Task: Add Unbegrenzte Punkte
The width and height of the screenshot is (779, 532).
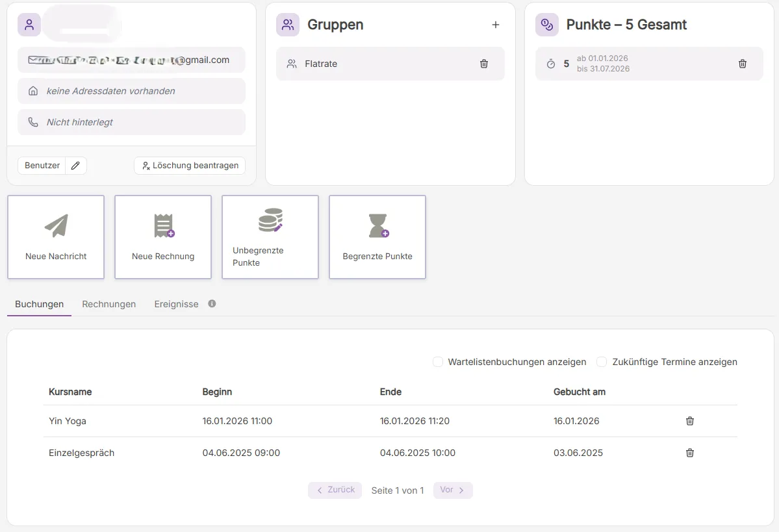Action: click(270, 237)
